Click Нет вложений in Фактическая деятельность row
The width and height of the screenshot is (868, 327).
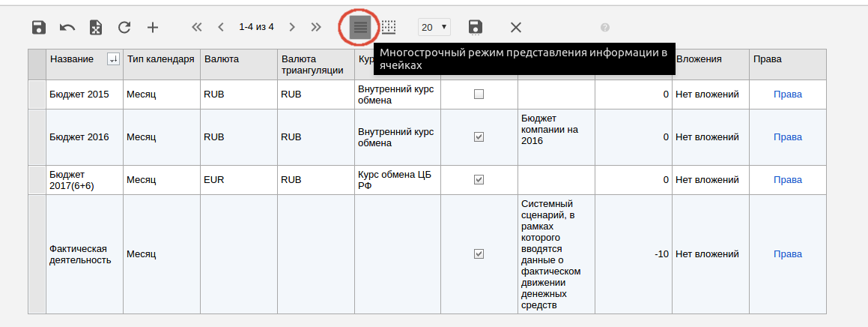[x=711, y=253]
